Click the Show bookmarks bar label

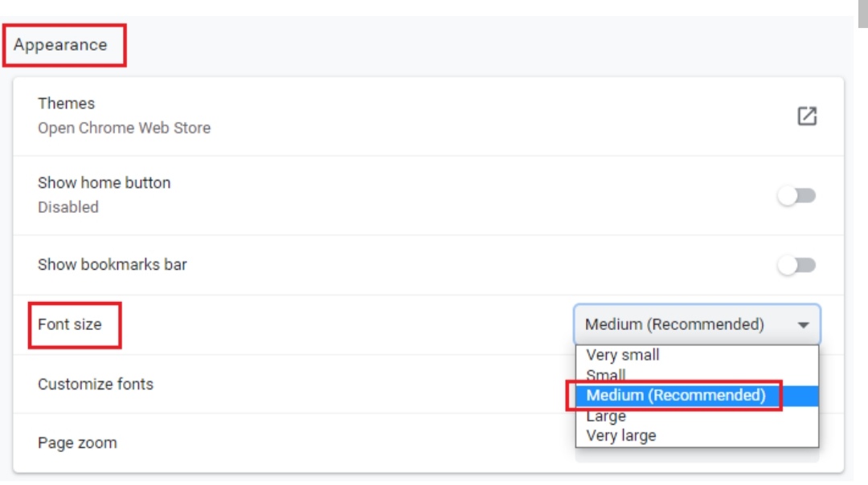click(113, 264)
